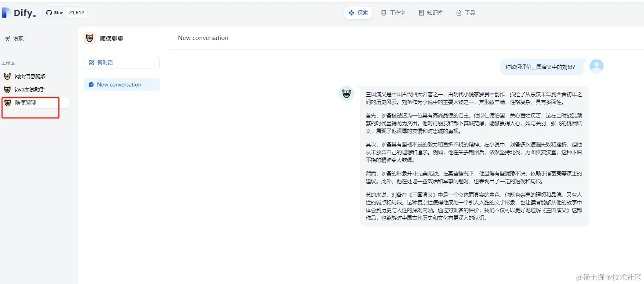Click the reply paragraph starting 然而
The width and height of the screenshot is (644, 284).
474,177
